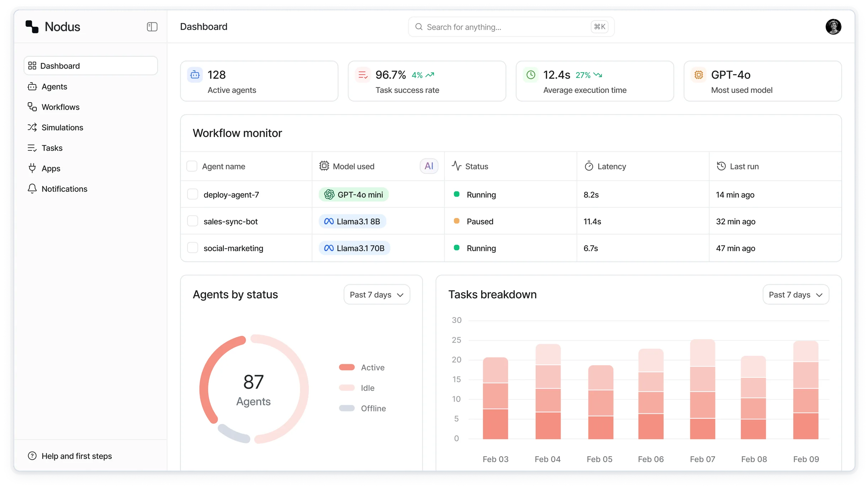Click the Nodus logo icon

coord(32,27)
